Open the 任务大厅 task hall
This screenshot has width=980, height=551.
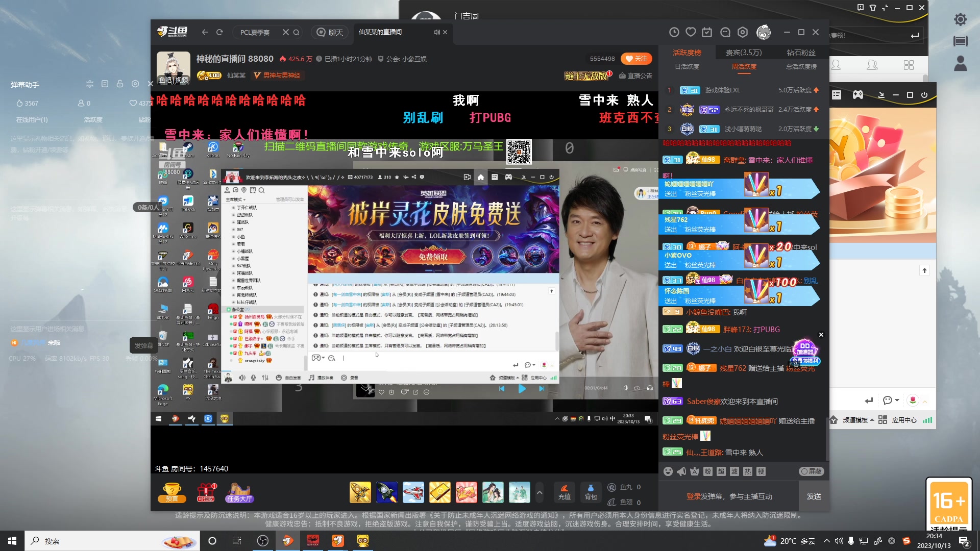239,492
